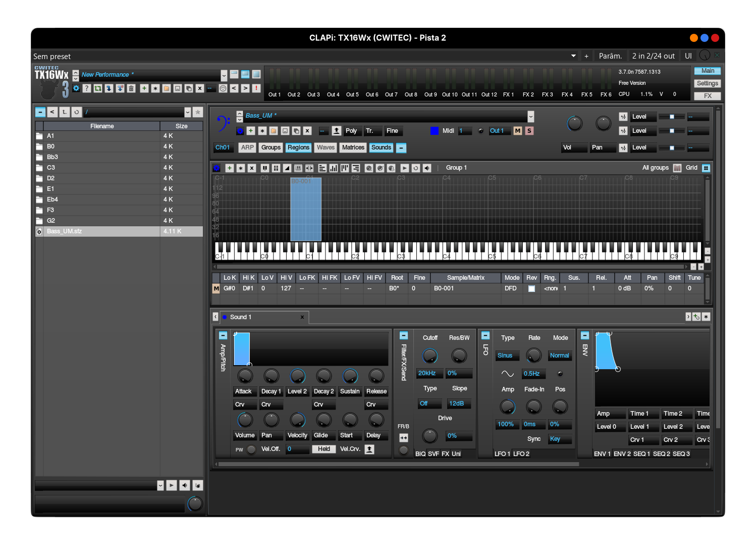Screen dimensions: 756x551
Task: Click the favorites star icon in file browser
Action: pyautogui.click(x=198, y=112)
